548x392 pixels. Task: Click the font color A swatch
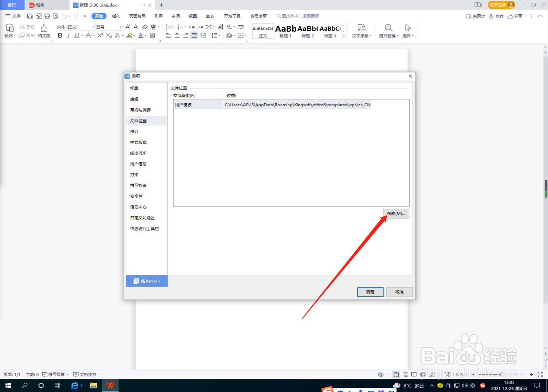[141, 35]
